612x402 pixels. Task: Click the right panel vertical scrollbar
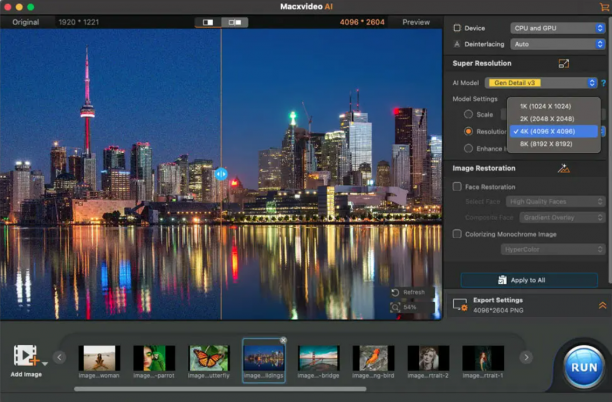coord(610,148)
